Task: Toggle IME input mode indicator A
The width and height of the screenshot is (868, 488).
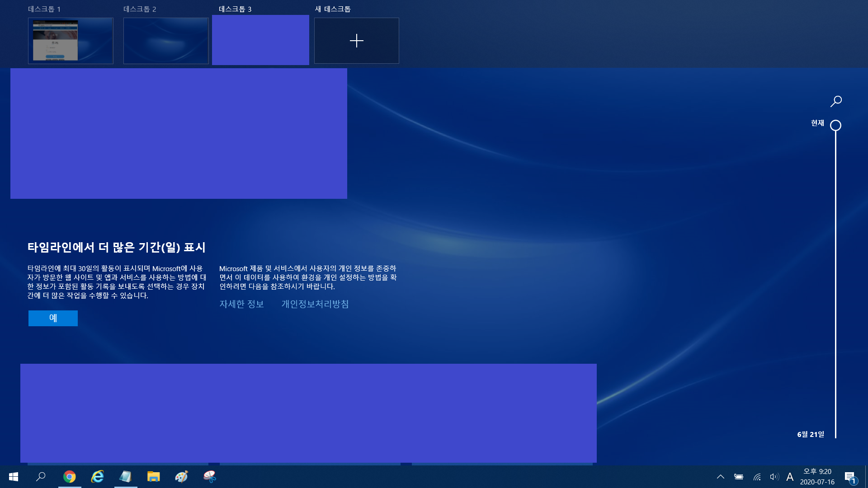Action: [790, 477]
